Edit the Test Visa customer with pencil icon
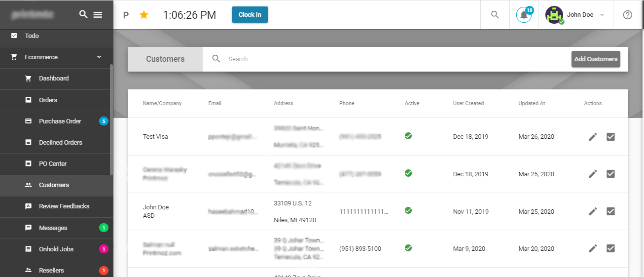Image resolution: width=644 pixels, height=277 pixels. pyautogui.click(x=593, y=137)
